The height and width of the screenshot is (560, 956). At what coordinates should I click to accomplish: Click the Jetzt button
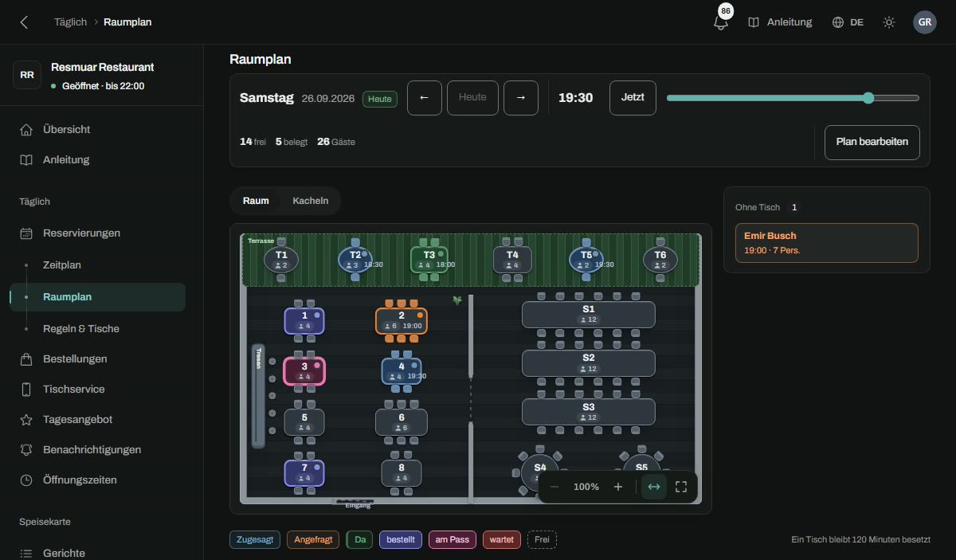tap(633, 98)
